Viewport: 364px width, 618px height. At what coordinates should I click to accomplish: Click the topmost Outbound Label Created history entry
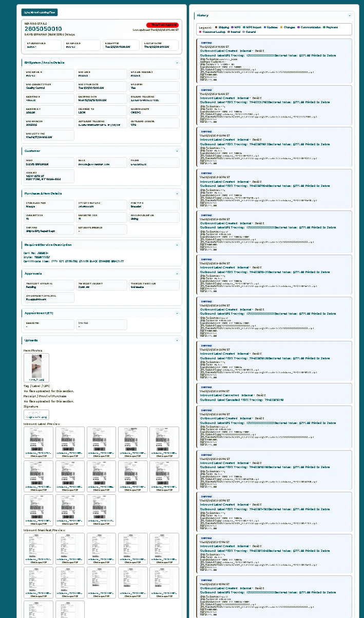pyautogui.click(x=275, y=61)
